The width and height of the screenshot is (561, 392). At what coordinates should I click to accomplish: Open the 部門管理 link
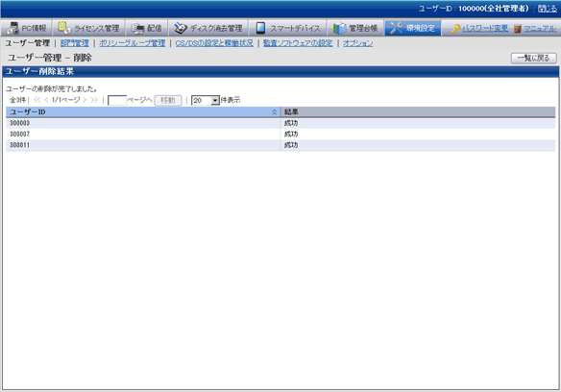pos(74,43)
